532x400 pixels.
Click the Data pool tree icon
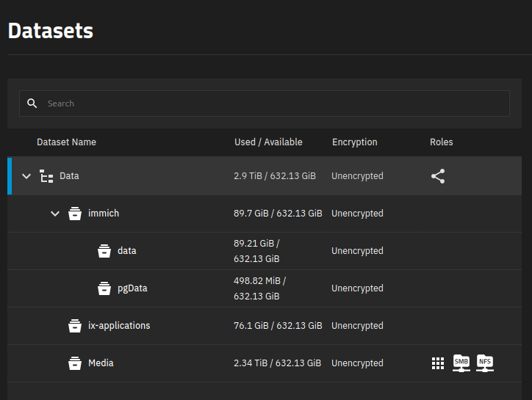pyautogui.click(x=46, y=176)
